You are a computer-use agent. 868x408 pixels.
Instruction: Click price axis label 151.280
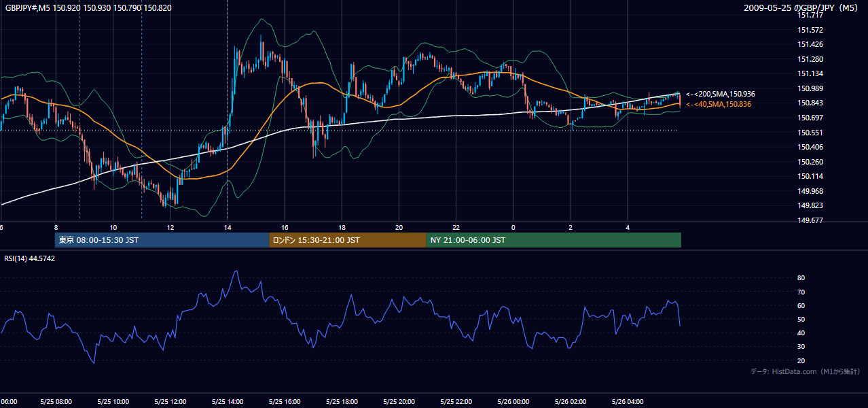811,59
